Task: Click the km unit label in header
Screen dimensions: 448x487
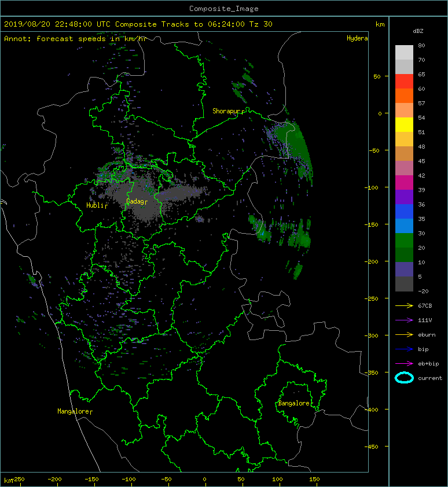Action: (x=380, y=24)
